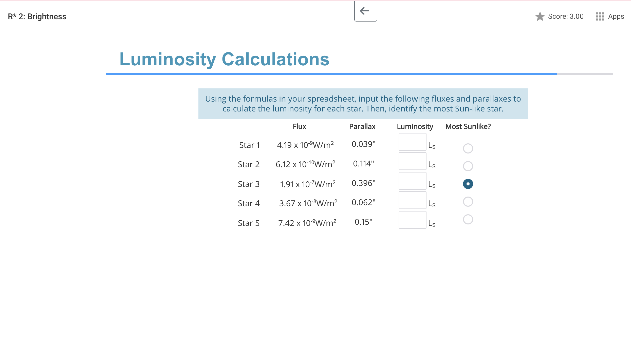Select Star 1 as most Sun-like

pos(468,148)
